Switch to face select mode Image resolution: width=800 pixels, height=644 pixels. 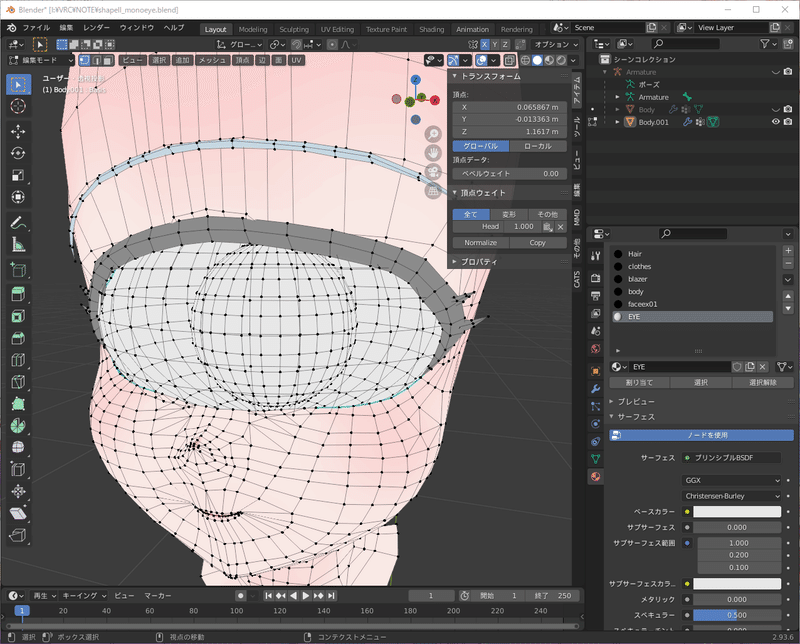click(x=108, y=60)
